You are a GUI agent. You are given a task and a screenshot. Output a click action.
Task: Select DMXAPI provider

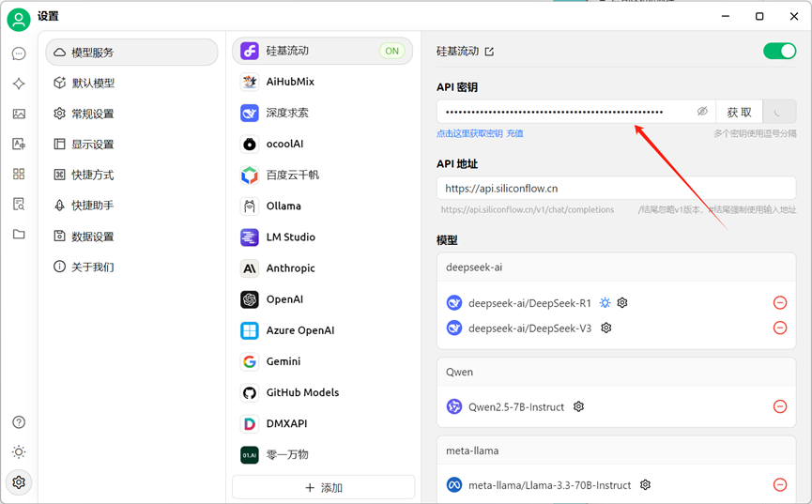tap(323, 423)
